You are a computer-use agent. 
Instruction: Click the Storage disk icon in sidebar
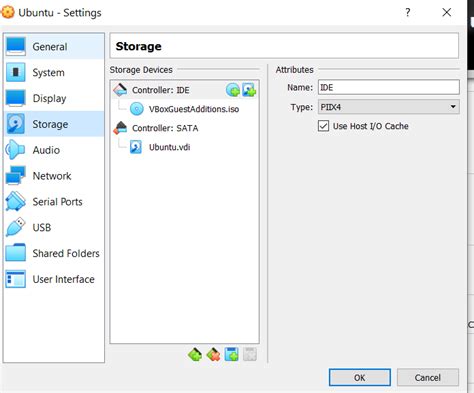click(15, 124)
